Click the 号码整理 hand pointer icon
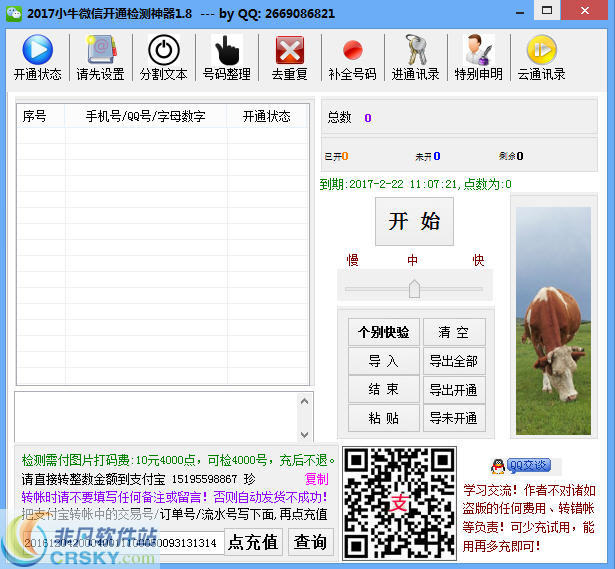 pos(227,49)
